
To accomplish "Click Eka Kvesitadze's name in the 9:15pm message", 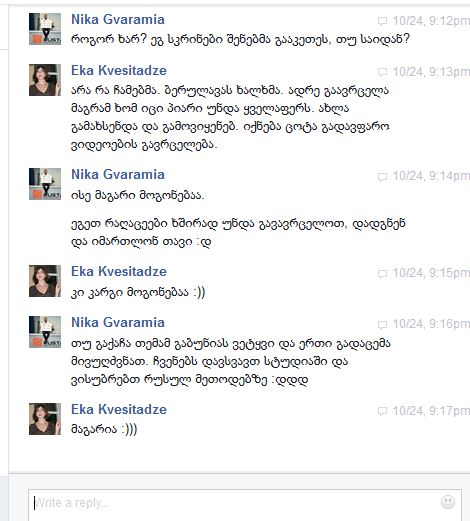I will [x=119, y=271].
